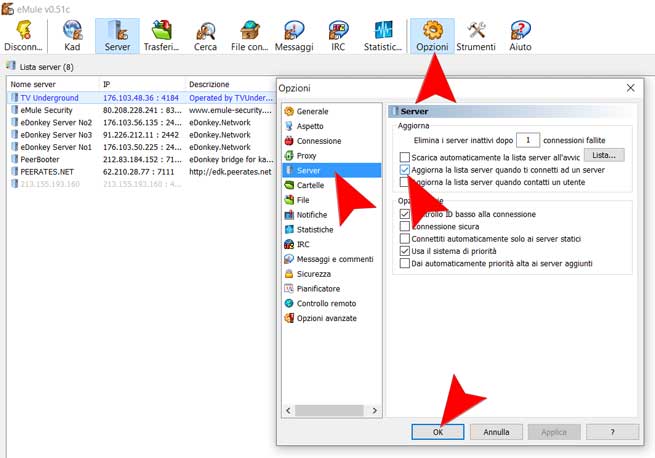Open the IRC toolbar icon
Viewport: 655px width, 458px height.
(x=338, y=36)
